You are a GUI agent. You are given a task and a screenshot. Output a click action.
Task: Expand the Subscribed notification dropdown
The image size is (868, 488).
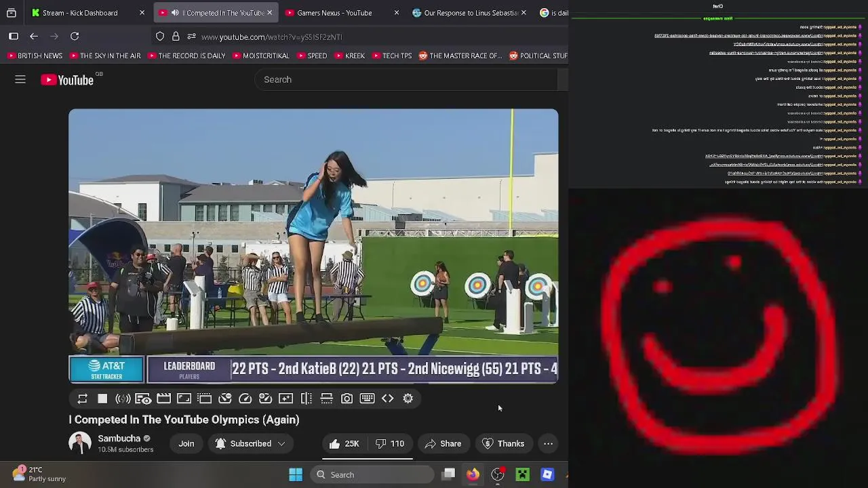(x=250, y=443)
